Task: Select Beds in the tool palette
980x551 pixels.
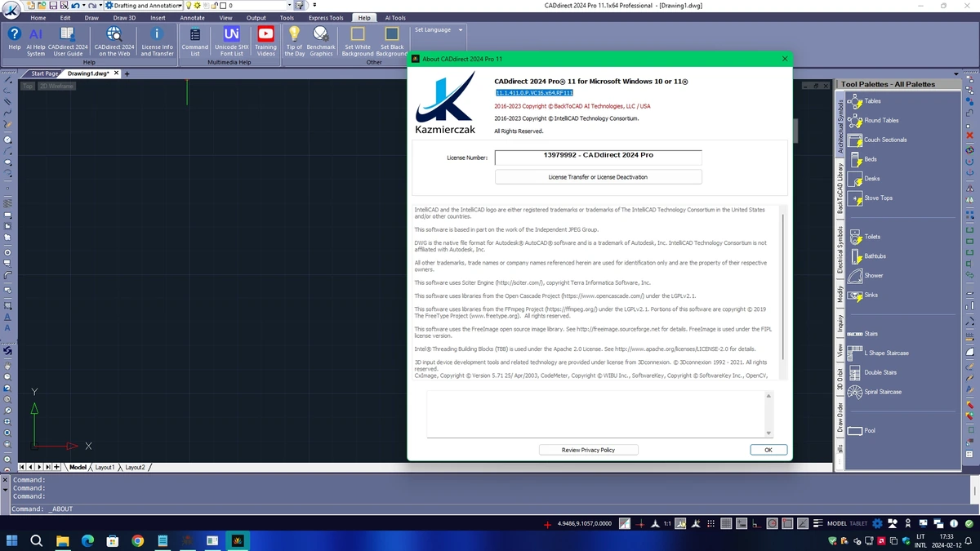Action: pyautogui.click(x=862, y=159)
